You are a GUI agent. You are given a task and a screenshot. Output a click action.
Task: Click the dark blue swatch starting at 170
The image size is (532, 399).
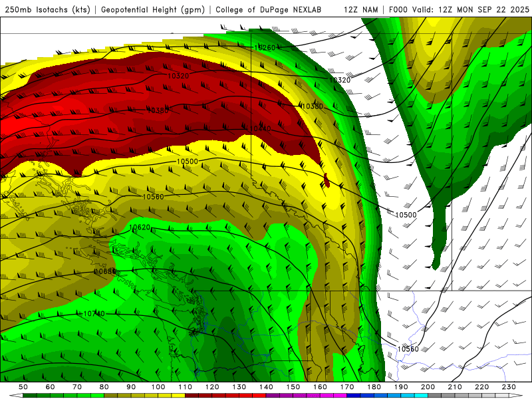(x=354, y=396)
